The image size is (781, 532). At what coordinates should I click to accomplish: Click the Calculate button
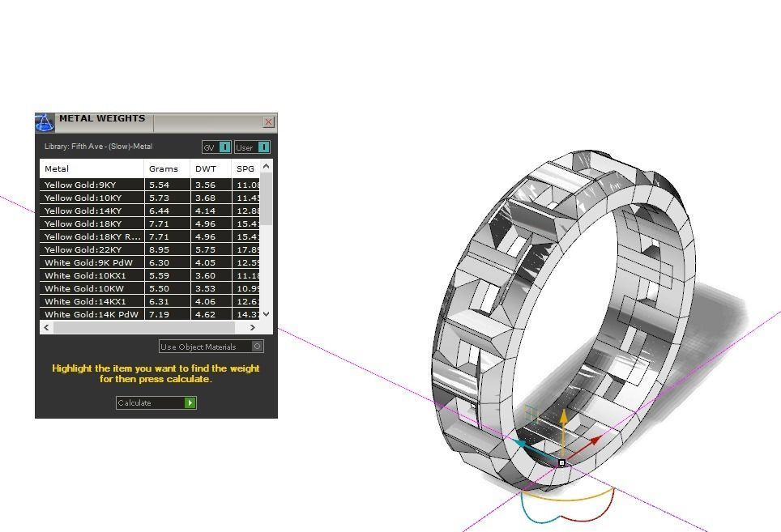(156, 402)
